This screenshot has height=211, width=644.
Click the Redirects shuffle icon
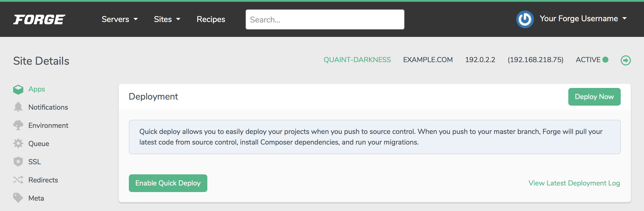coord(18,180)
